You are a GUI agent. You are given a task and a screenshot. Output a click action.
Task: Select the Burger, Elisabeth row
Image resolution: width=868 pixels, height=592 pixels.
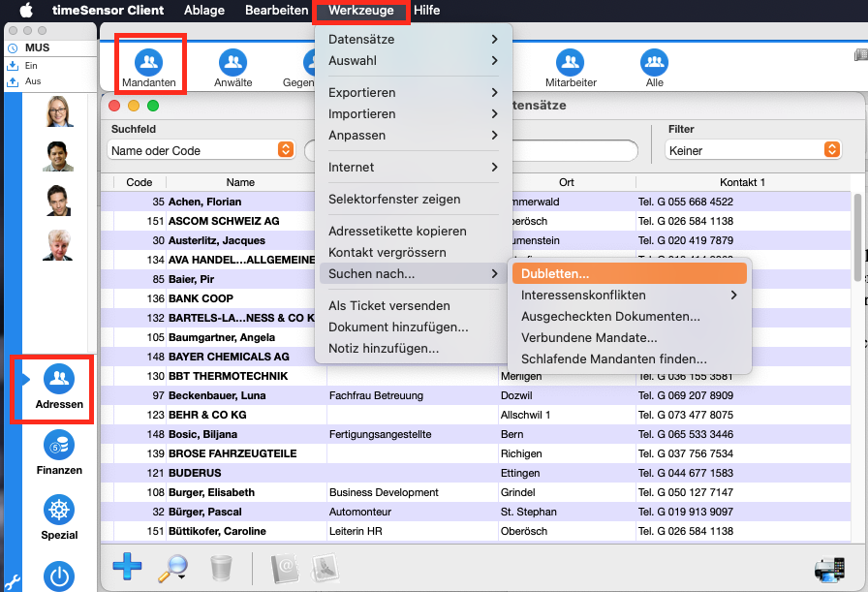pyautogui.click(x=476, y=492)
